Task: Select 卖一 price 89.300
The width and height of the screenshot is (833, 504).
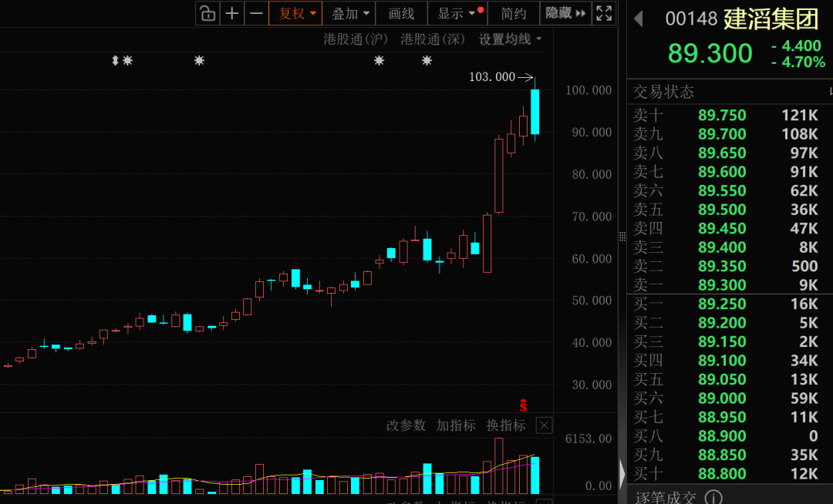Action: pyautogui.click(x=721, y=285)
